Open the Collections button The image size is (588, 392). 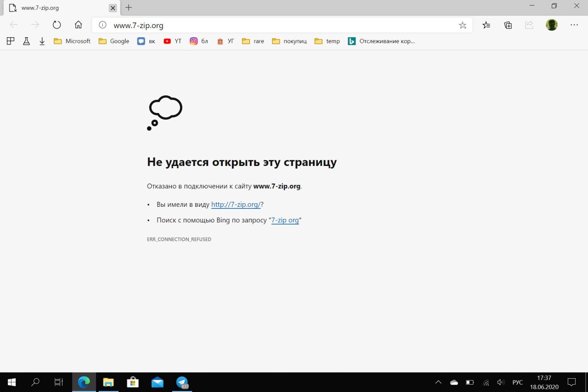click(508, 25)
